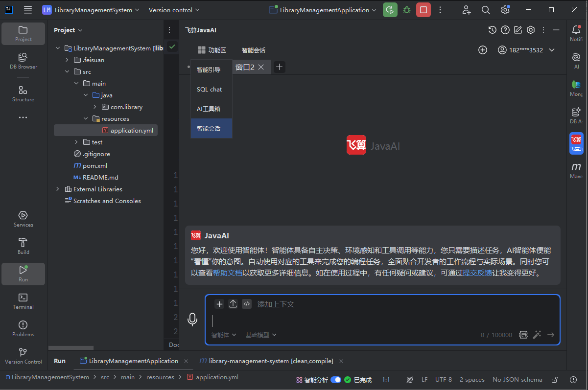Click the add collaborator icon
The image size is (588, 390).
tap(466, 10)
